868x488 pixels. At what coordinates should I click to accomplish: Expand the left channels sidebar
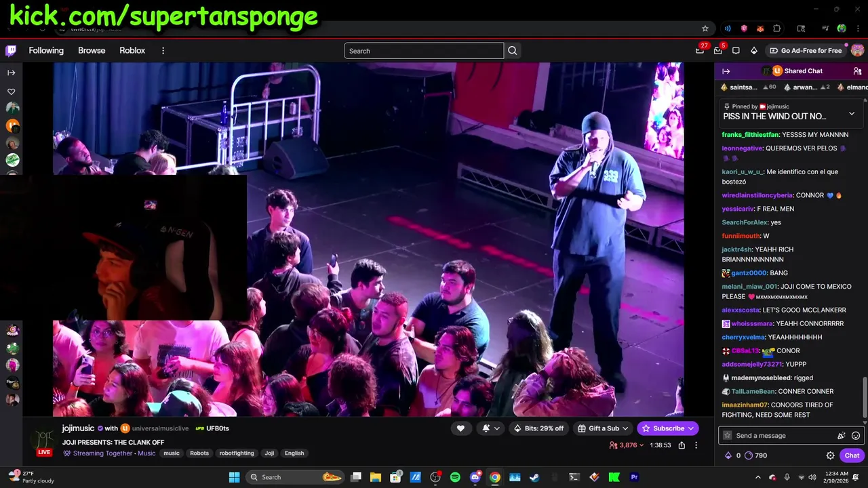11,73
